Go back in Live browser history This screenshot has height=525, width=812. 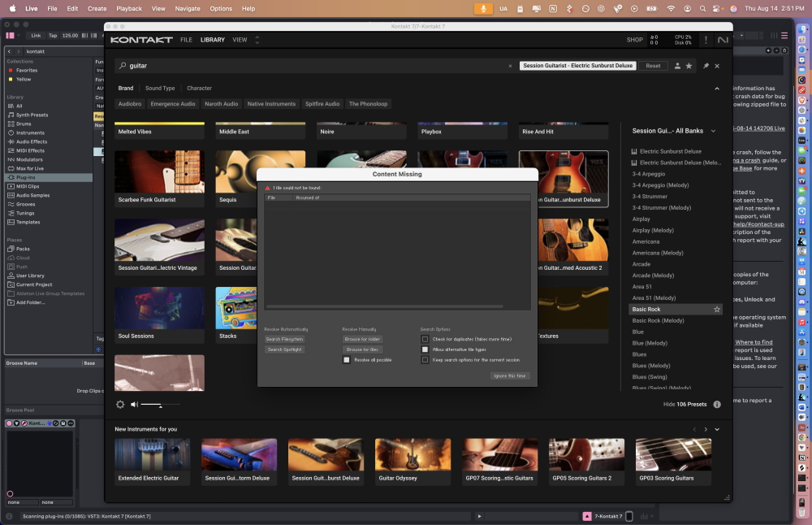9,51
